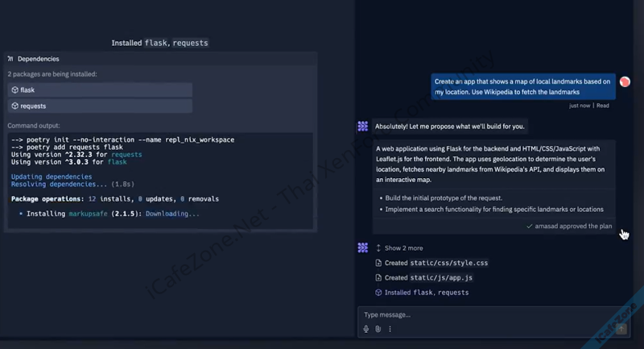Viewport: 644px width, 349px height.
Task: Click the package icon beside 'Installed flask, requests'
Action: click(x=379, y=293)
